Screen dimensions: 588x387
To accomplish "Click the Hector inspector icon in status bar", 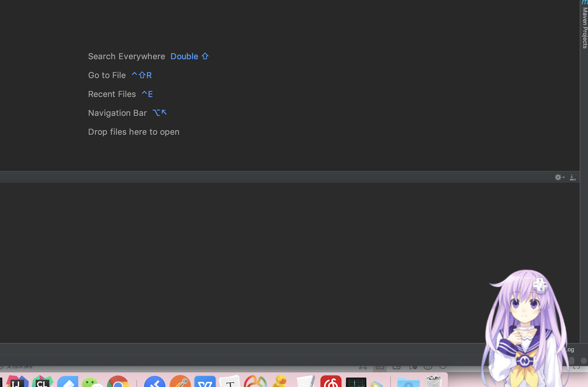I will point(572,361).
